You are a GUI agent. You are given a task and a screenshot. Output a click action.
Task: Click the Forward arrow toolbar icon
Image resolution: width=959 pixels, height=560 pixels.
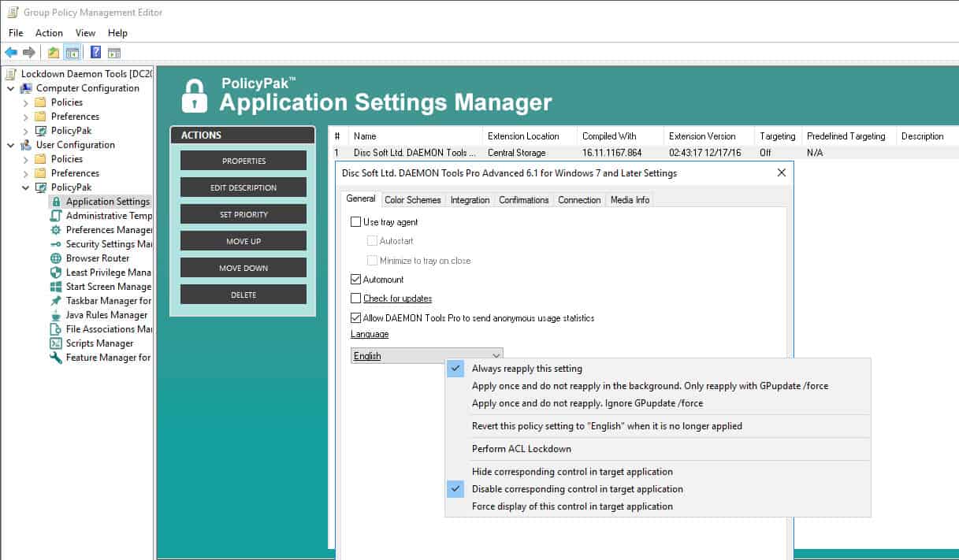pyautogui.click(x=29, y=53)
